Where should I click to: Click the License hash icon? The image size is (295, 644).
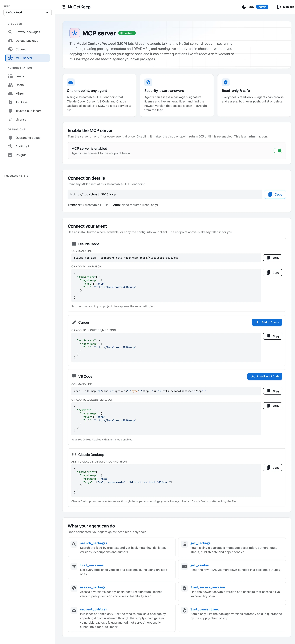click(x=10, y=120)
